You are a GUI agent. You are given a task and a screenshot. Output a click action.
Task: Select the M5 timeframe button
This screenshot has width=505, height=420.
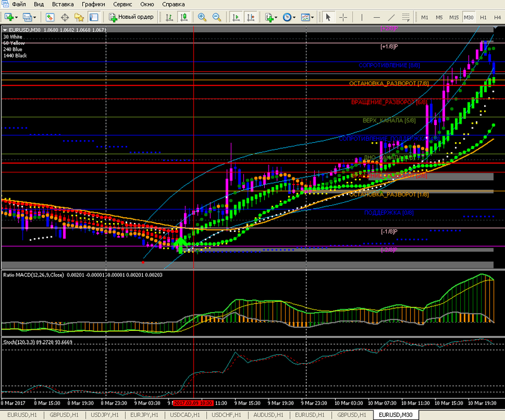439,18
